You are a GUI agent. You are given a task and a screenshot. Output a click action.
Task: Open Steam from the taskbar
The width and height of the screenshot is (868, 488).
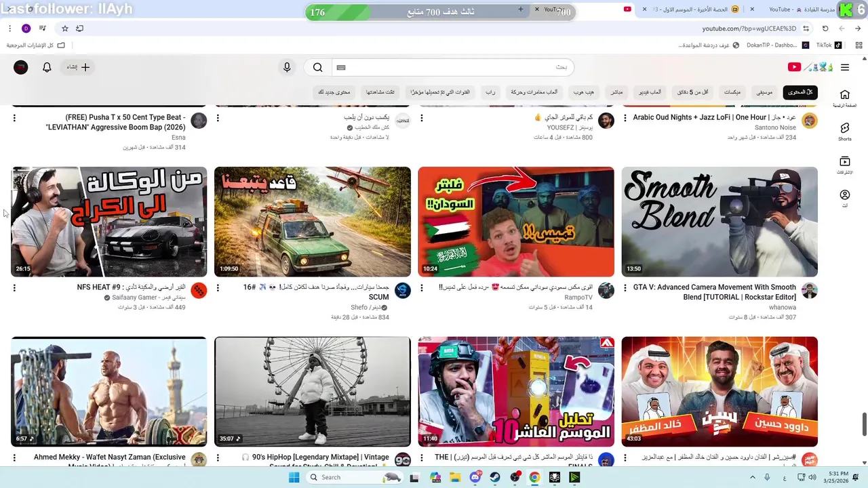[495, 477]
